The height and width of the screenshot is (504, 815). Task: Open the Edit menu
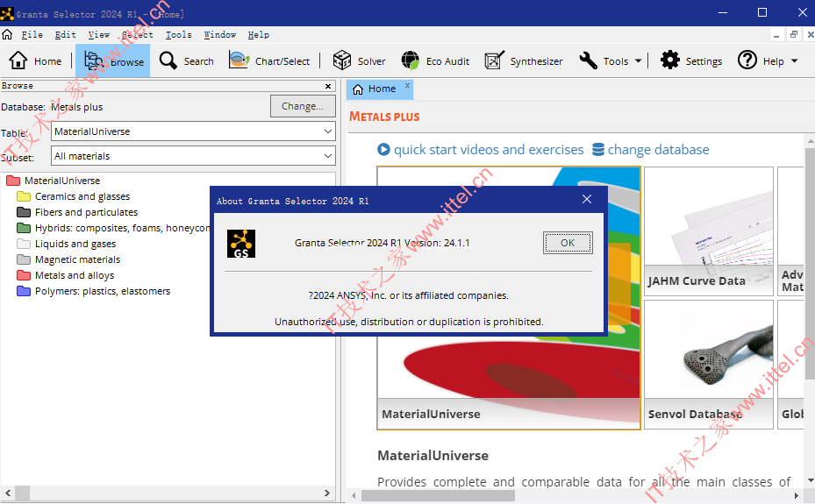click(x=66, y=35)
